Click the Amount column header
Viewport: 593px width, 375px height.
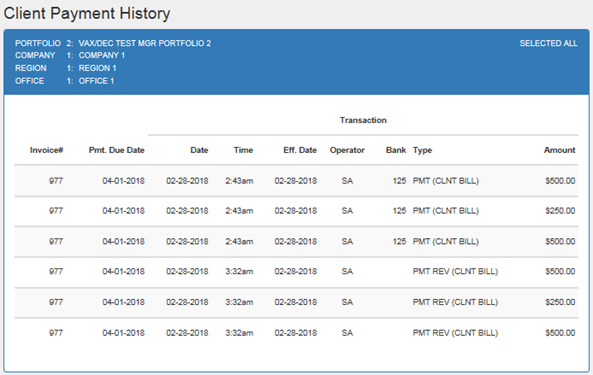tap(560, 150)
